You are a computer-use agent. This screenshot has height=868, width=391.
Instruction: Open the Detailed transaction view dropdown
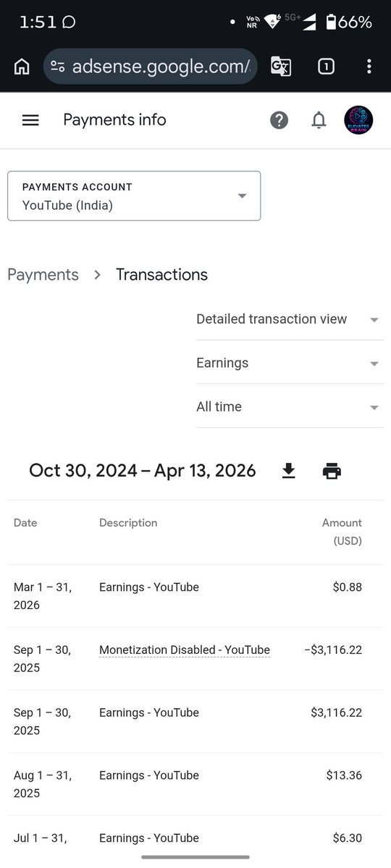pos(288,319)
